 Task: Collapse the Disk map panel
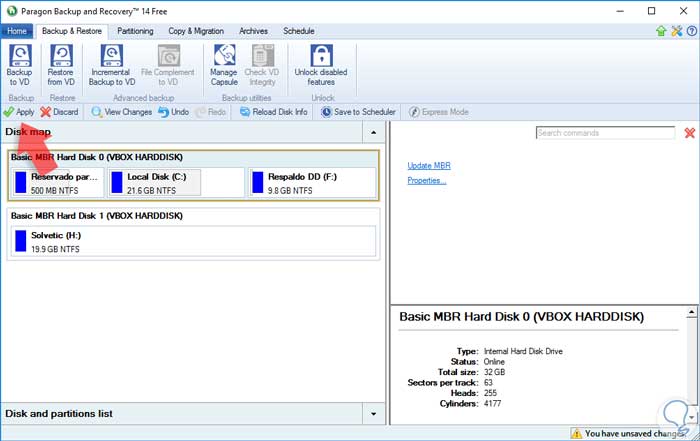click(x=374, y=132)
